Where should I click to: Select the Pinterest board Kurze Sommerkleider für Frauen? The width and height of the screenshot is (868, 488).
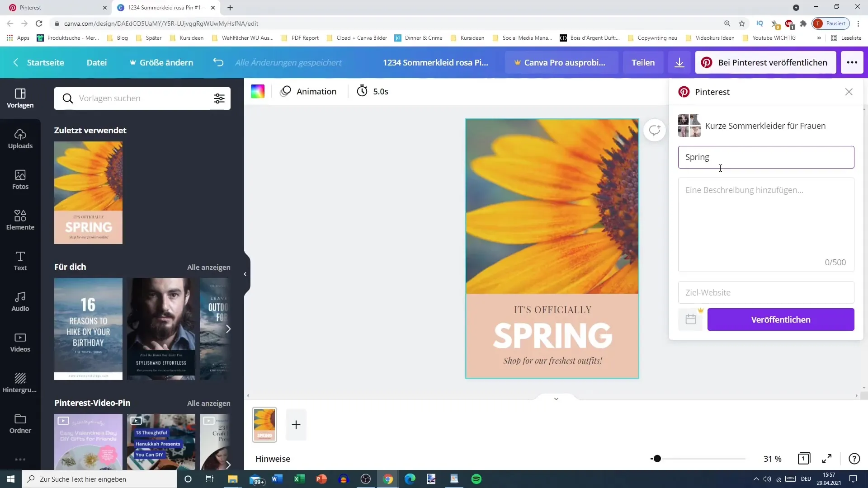(x=766, y=126)
